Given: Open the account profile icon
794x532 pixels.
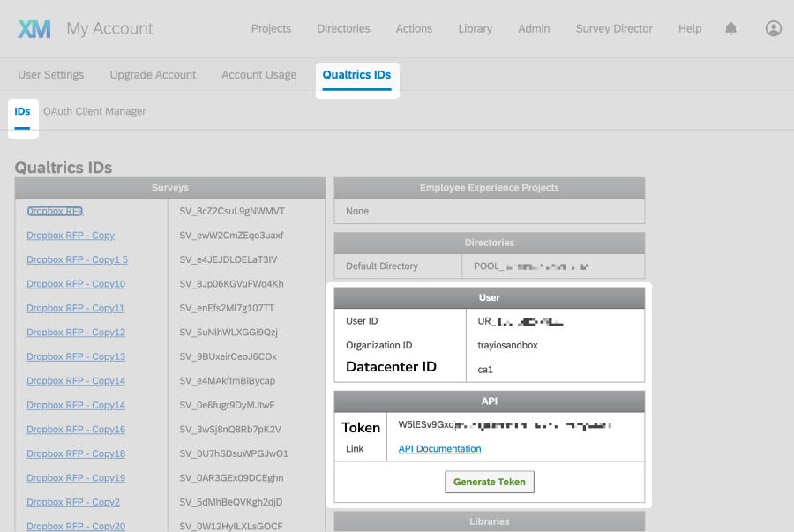Looking at the screenshot, I should pyautogui.click(x=773, y=27).
